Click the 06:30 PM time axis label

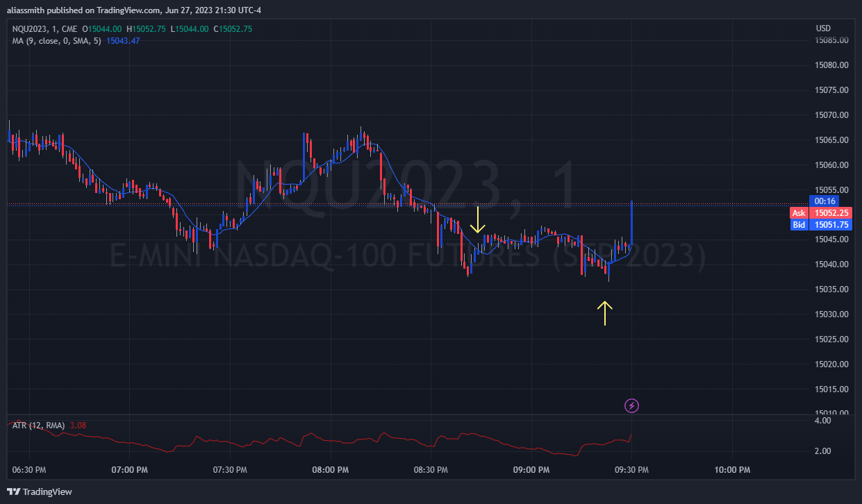[x=29, y=470]
